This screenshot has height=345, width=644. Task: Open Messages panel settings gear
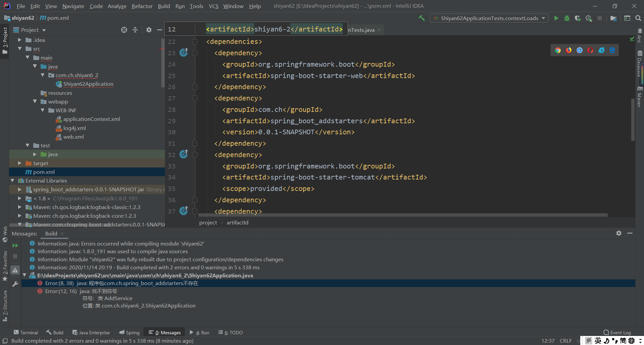point(619,233)
